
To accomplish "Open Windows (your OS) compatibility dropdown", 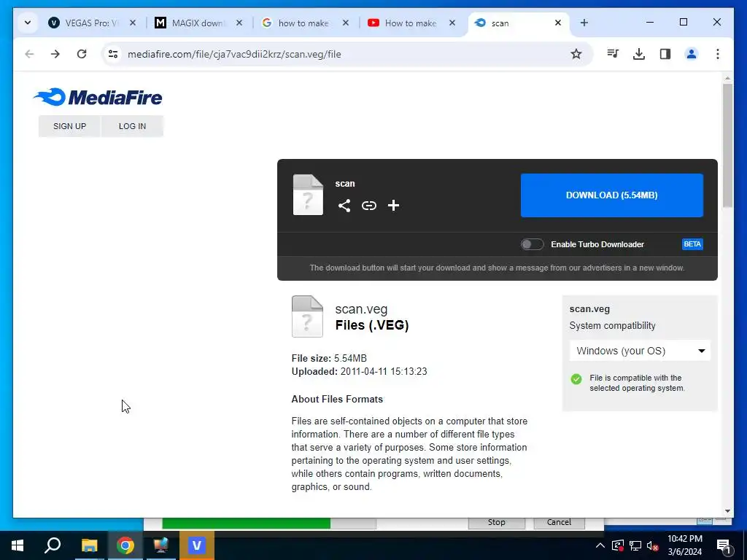I will 640,351.
